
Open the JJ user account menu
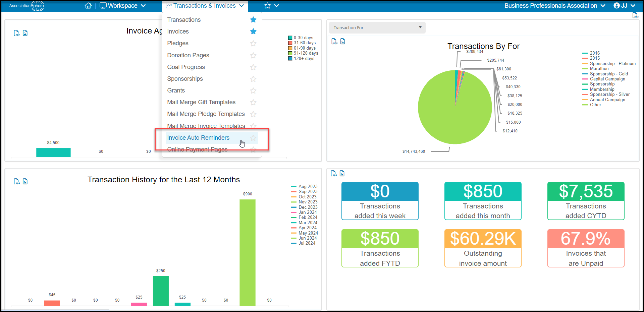point(624,6)
